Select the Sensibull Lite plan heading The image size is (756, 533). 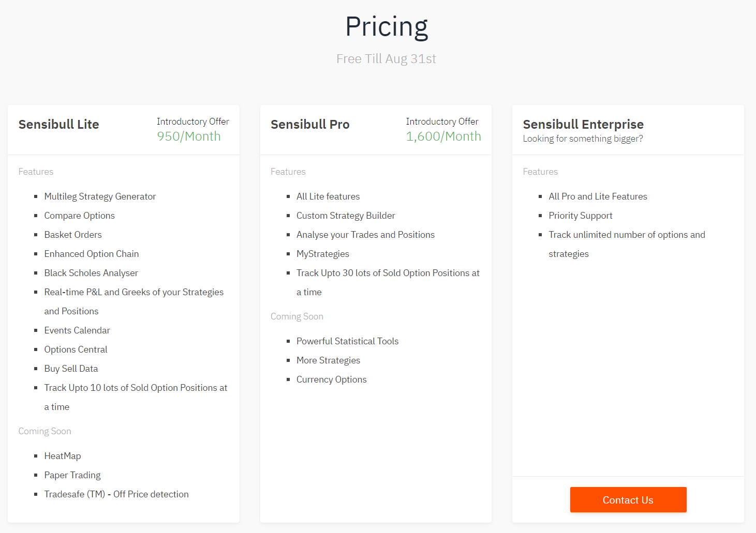coord(59,125)
